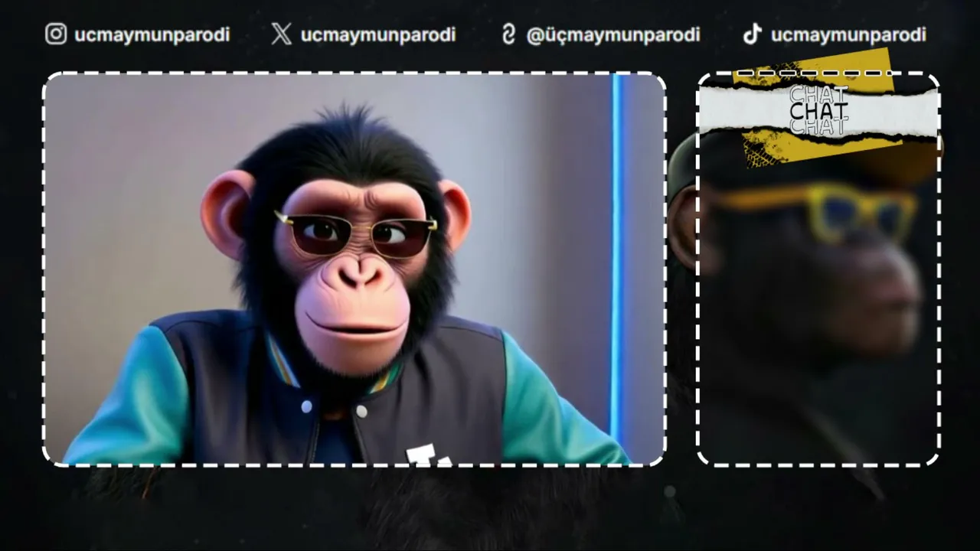Select the @üçmaymunparodi Threads handle

click(613, 35)
